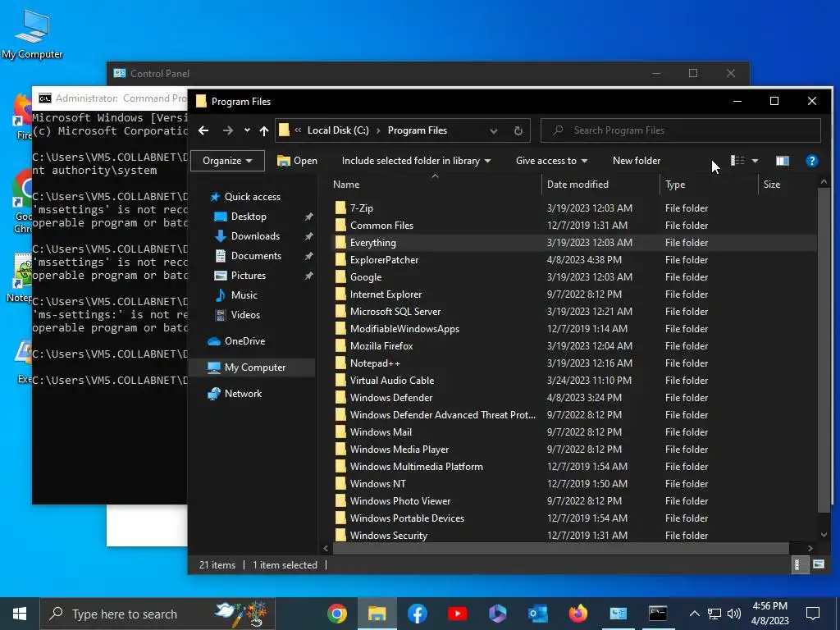Create a New folder

(x=637, y=161)
